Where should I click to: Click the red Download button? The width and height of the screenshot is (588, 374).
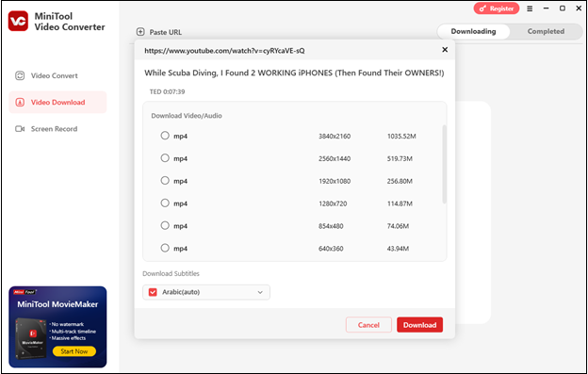click(x=419, y=325)
